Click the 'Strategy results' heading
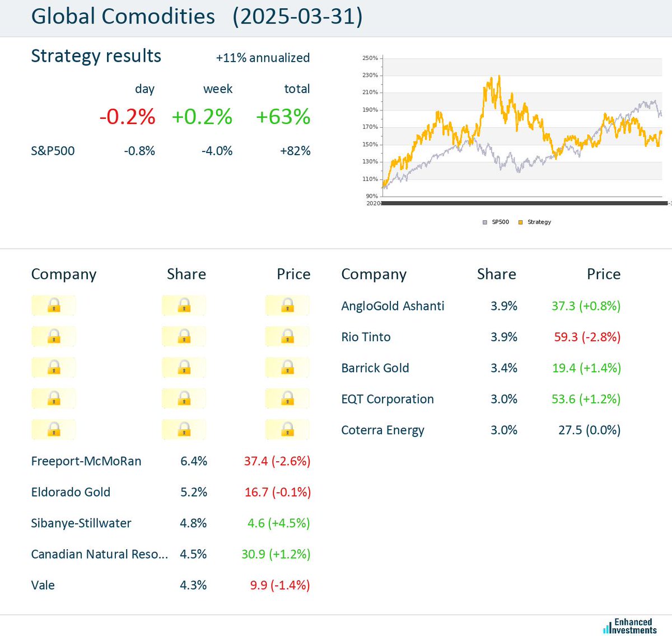The height and width of the screenshot is (636, 672). [x=96, y=56]
